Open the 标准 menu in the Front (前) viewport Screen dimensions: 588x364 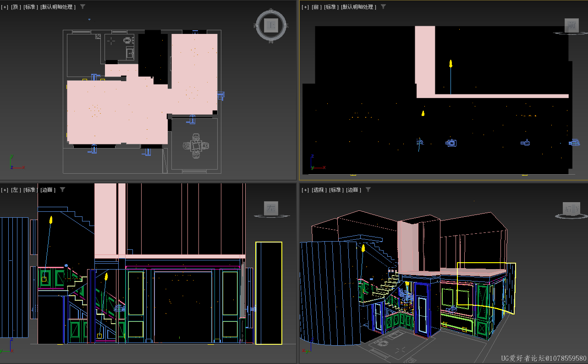[331, 7]
